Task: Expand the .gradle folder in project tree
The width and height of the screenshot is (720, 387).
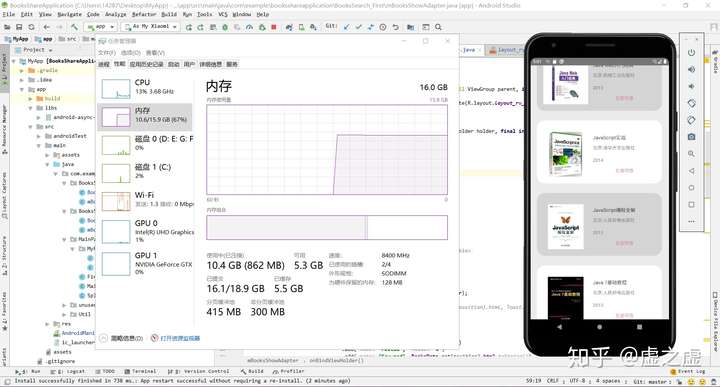Action: [x=22, y=71]
